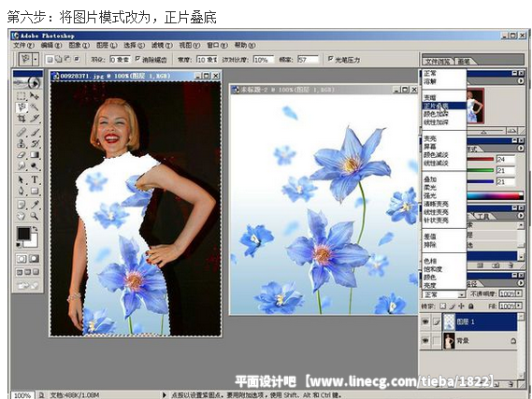Image resolution: width=532 pixels, height=399 pixels.
Task: Select the Eraser tool
Action: (x=22, y=155)
